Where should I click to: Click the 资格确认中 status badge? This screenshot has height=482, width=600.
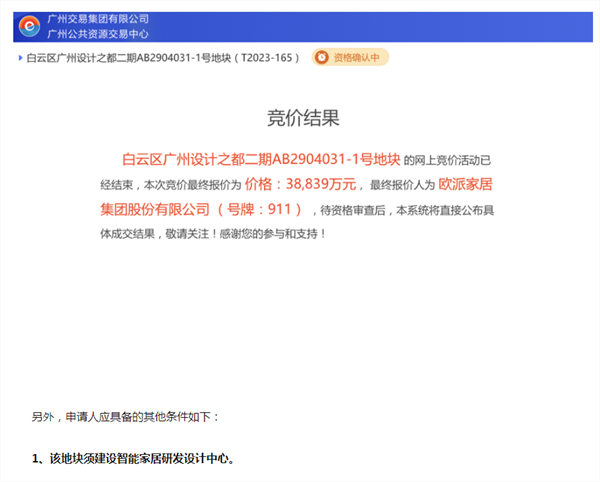coord(350,57)
